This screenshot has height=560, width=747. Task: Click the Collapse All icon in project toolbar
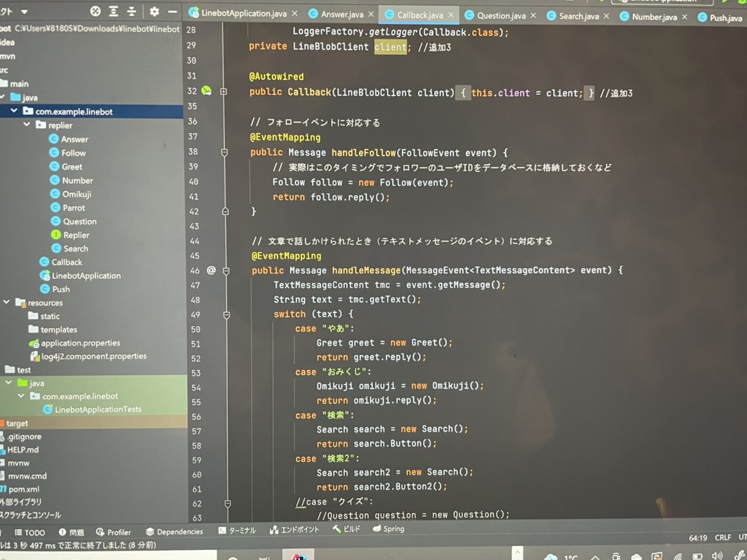131,11
